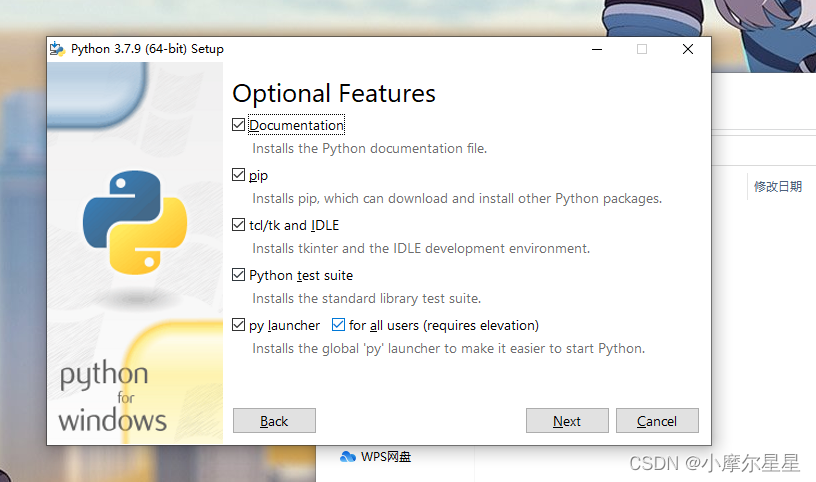
Task: Click the tkinter and IDLE description text
Action: (x=421, y=249)
